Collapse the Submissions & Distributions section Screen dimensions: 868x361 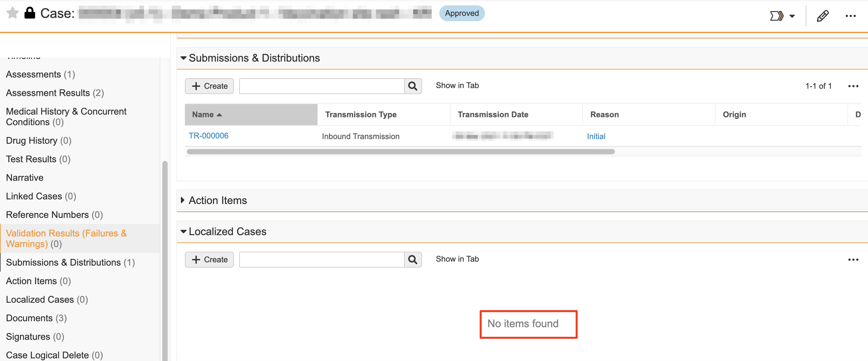coord(183,58)
